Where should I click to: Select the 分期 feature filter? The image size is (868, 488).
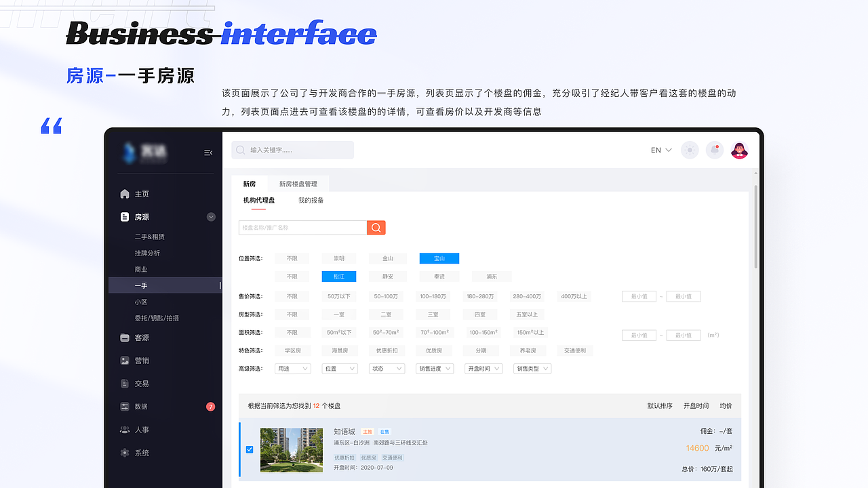coord(481,350)
